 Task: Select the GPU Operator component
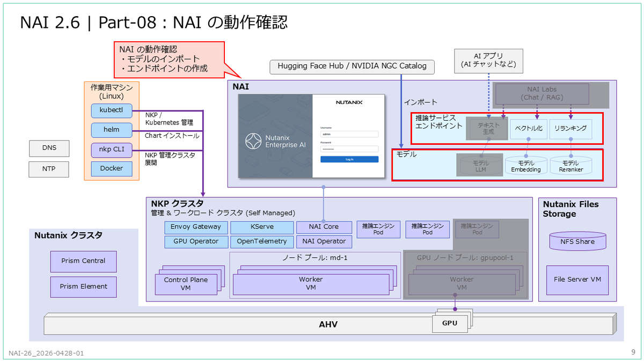(x=195, y=241)
